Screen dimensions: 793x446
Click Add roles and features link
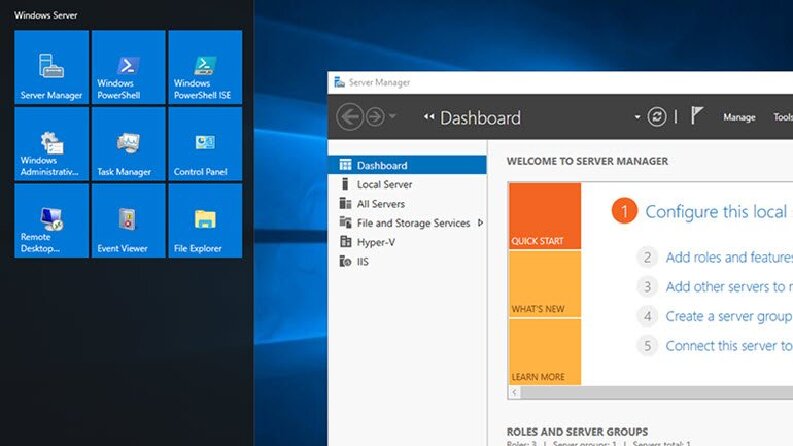[729, 257]
